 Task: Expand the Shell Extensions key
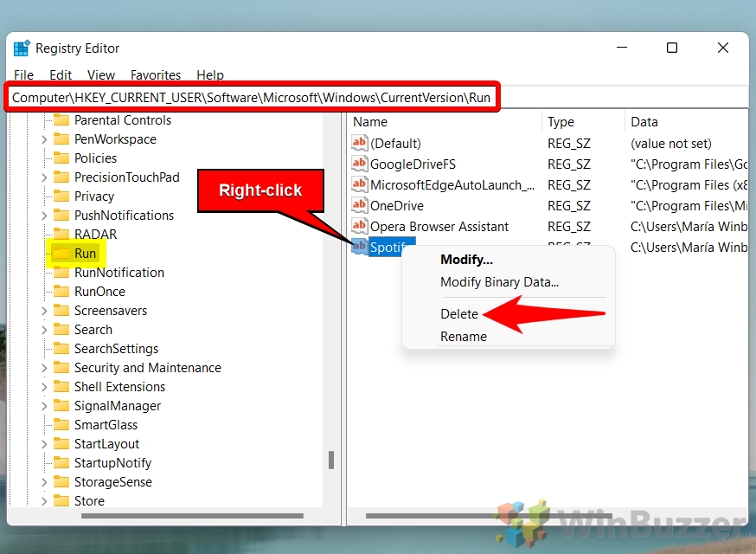(x=44, y=387)
